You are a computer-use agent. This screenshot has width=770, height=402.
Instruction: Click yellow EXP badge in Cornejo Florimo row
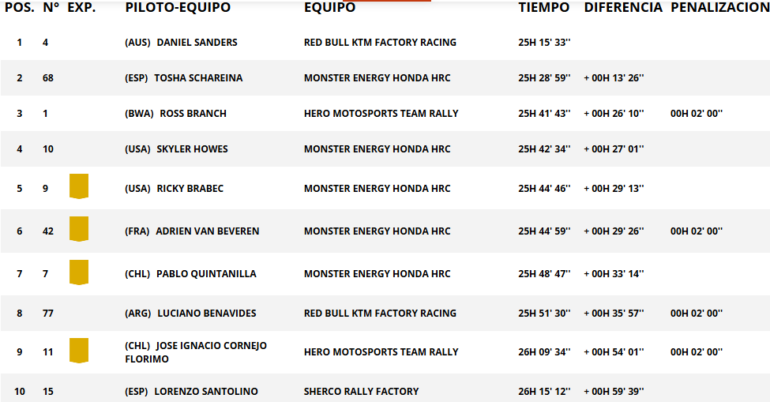(78, 351)
